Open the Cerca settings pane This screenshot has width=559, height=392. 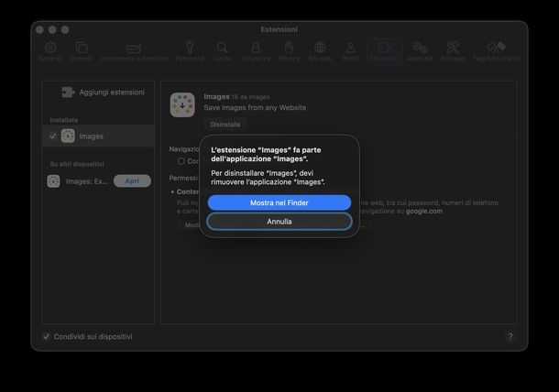pos(223,51)
